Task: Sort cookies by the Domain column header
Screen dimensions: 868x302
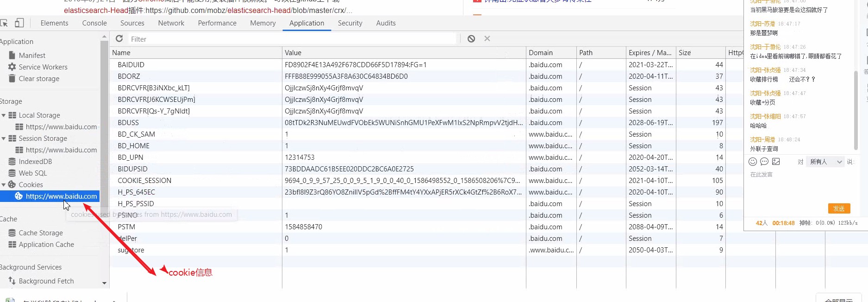Action: pos(551,52)
